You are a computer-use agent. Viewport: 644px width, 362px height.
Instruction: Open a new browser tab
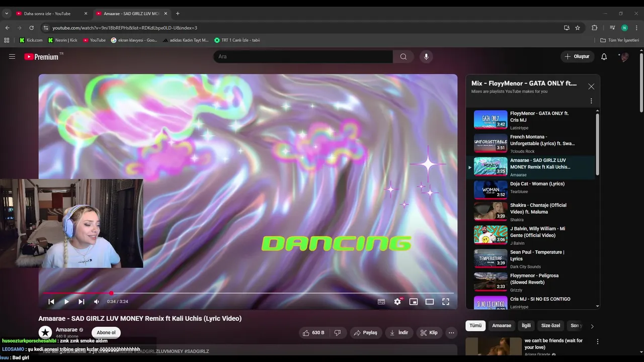tap(178, 14)
